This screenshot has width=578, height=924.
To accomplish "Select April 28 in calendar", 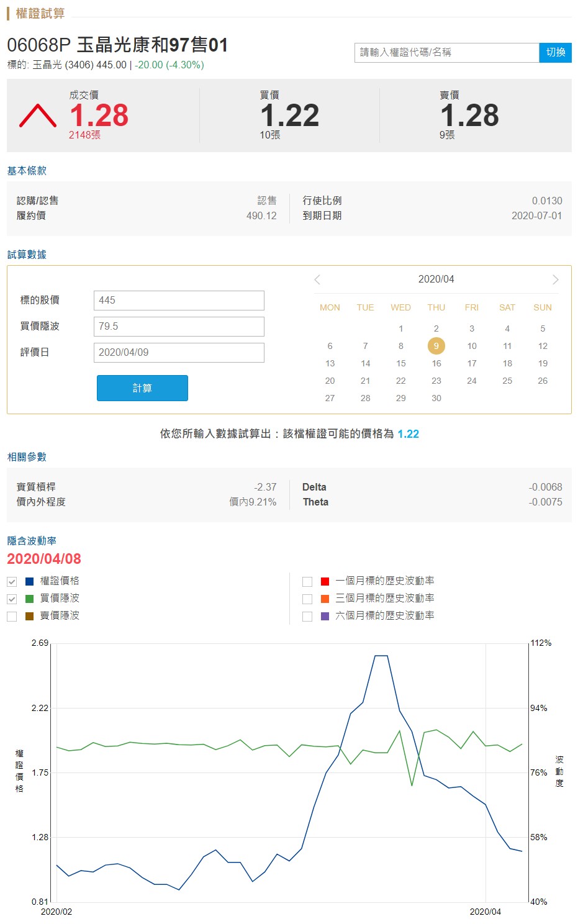I will (366, 398).
